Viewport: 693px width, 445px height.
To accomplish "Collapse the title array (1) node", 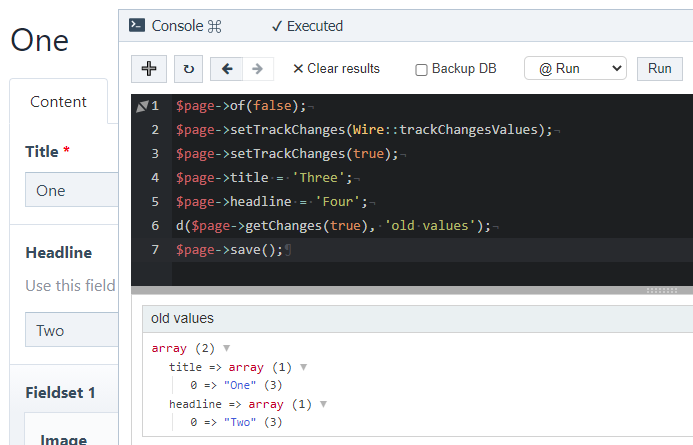I will pyautogui.click(x=304, y=367).
